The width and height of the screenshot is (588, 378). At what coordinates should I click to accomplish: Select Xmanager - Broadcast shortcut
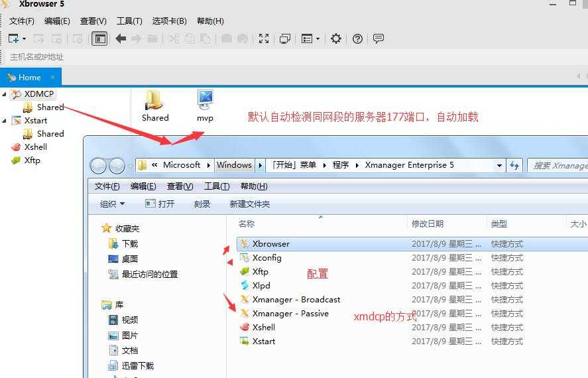click(296, 299)
